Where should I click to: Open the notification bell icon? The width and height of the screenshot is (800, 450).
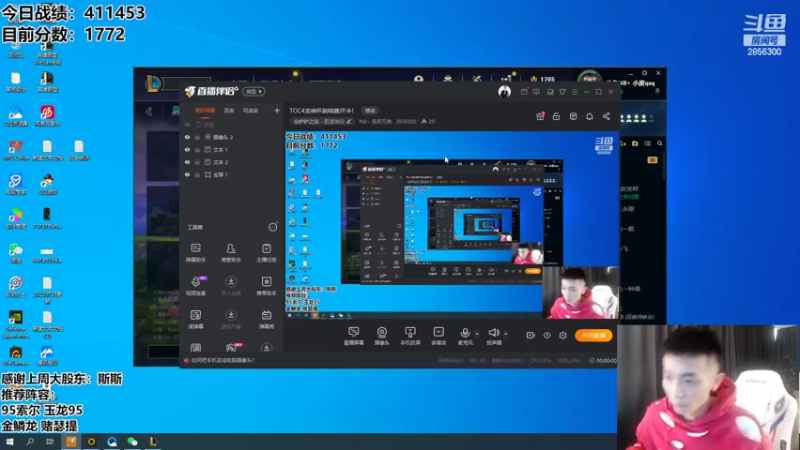click(x=589, y=116)
